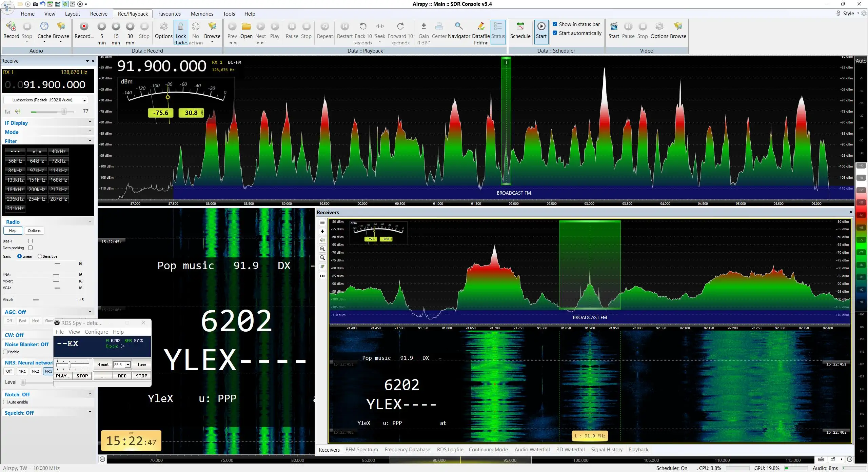This screenshot has height=472, width=868.
Task: Mute audio with speaker icon
Action: click(18, 111)
